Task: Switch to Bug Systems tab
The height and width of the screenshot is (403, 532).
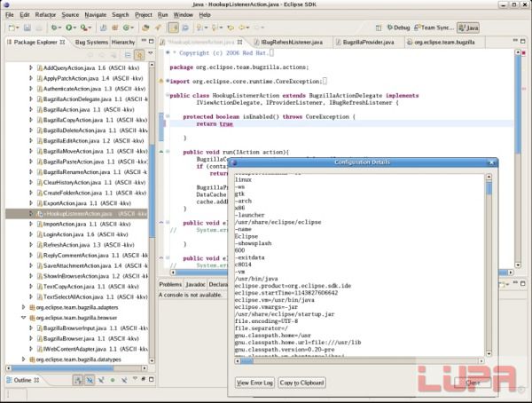Action: (91, 42)
